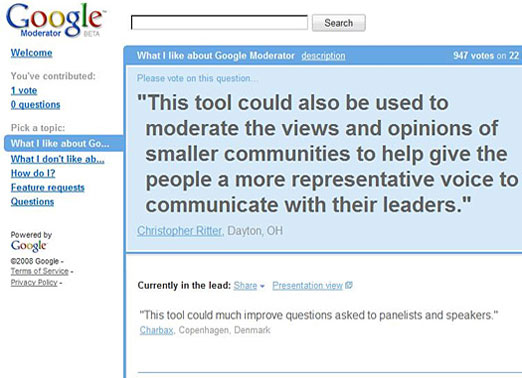Click the "What I like about Google Moderator" title
This screenshot has height=378, width=522.
click(x=216, y=56)
